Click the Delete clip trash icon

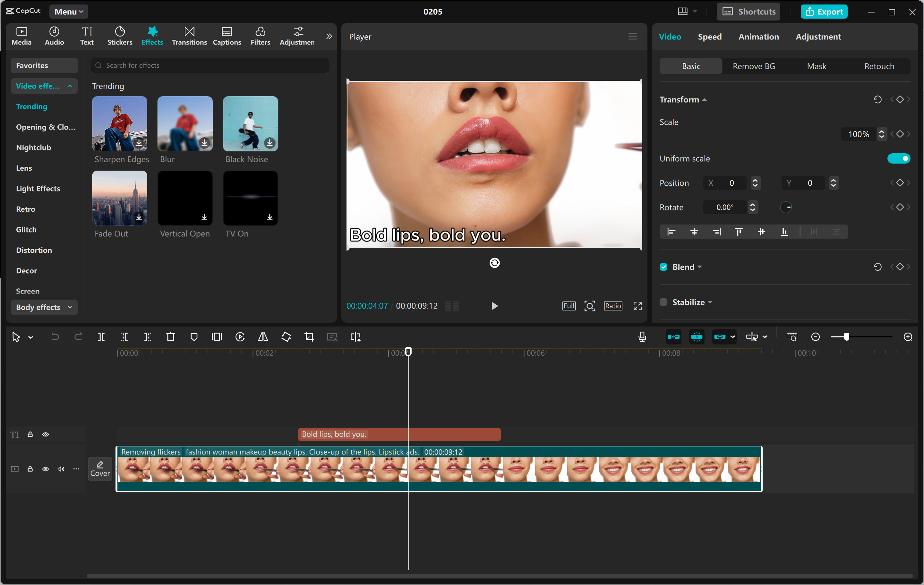click(x=170, y=337)
